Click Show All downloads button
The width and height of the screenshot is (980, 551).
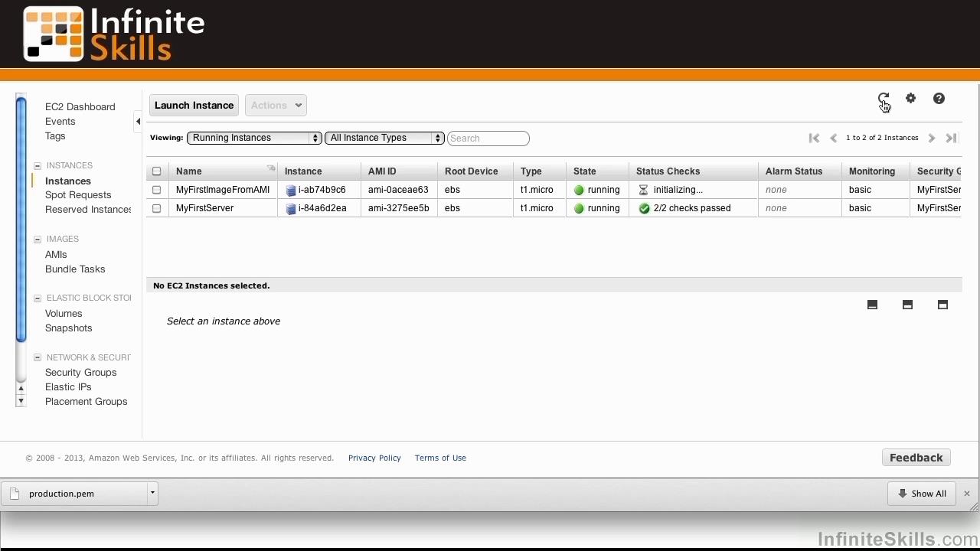(x=922, y=494)
